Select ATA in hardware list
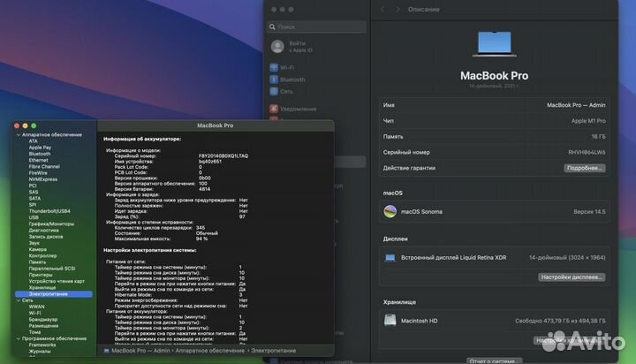Image resolution: width=636 pixels, height=364 pixels. [x=34, y=141]
